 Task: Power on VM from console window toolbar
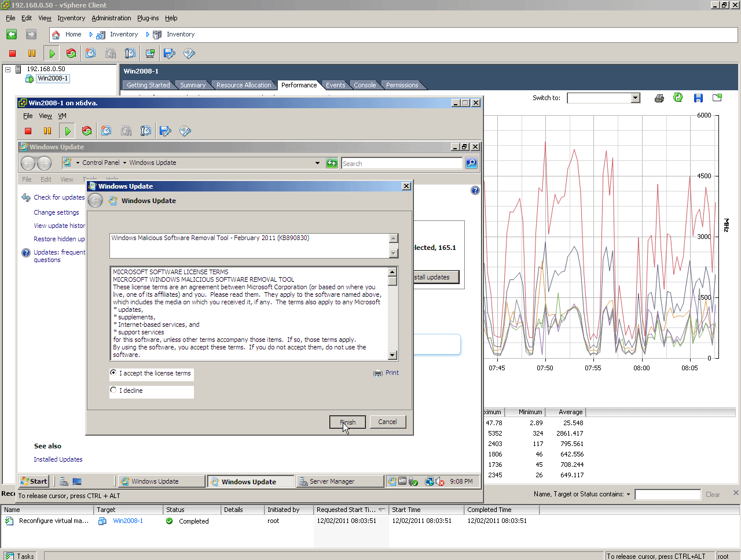click(68, 131)
